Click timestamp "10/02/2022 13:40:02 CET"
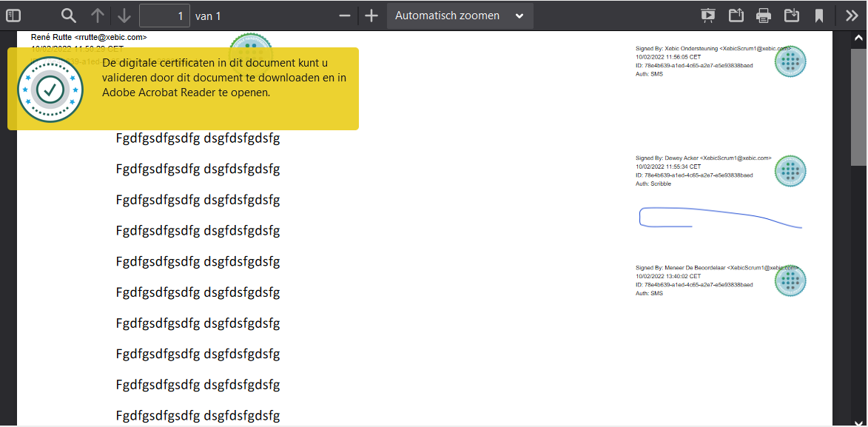 coord(668,276)
